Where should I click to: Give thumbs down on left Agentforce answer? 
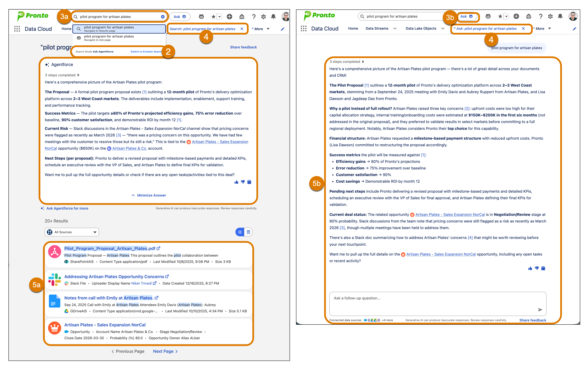[x=243, y=182]
